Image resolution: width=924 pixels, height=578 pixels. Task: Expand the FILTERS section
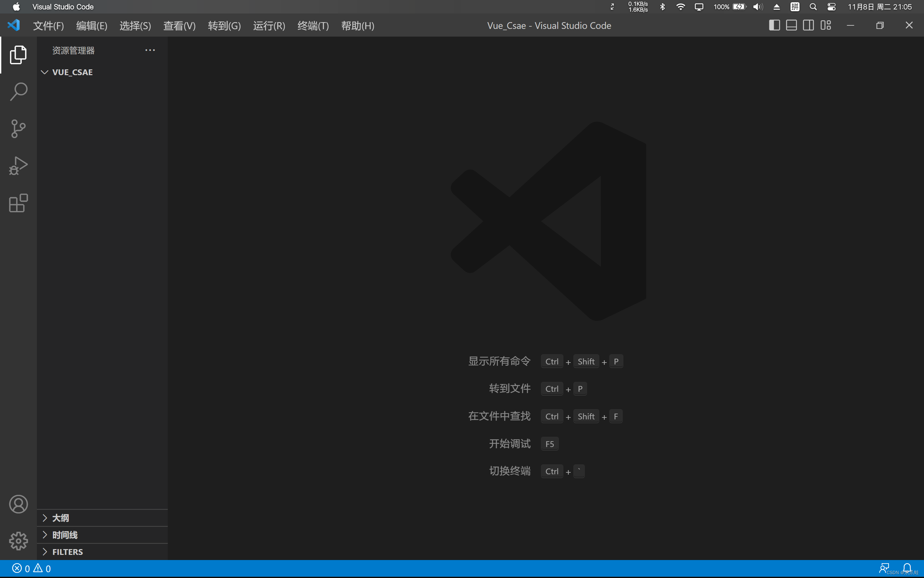point(102,552)
